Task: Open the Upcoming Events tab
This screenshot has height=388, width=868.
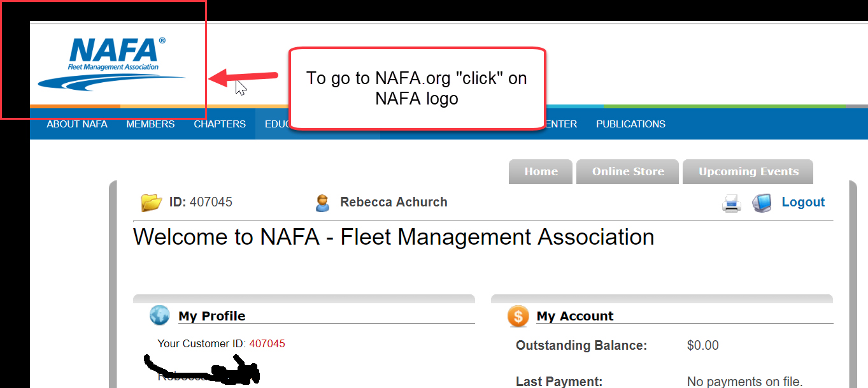Action: [x=748, y=171]
